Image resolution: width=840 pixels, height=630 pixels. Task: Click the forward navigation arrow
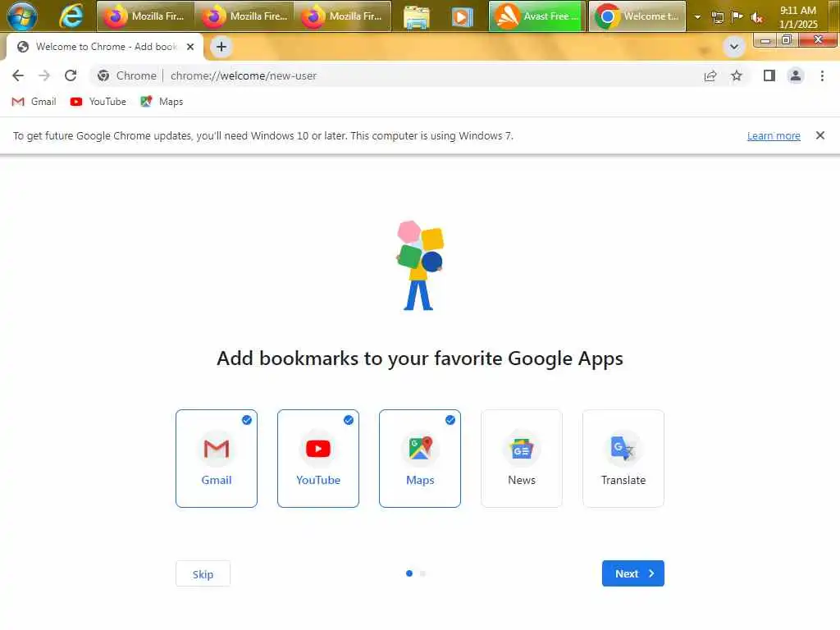[x=44, y=75]
